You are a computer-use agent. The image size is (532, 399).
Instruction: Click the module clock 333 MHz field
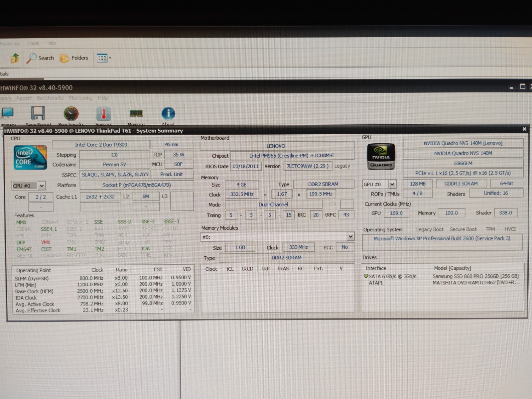coord(299,247)
